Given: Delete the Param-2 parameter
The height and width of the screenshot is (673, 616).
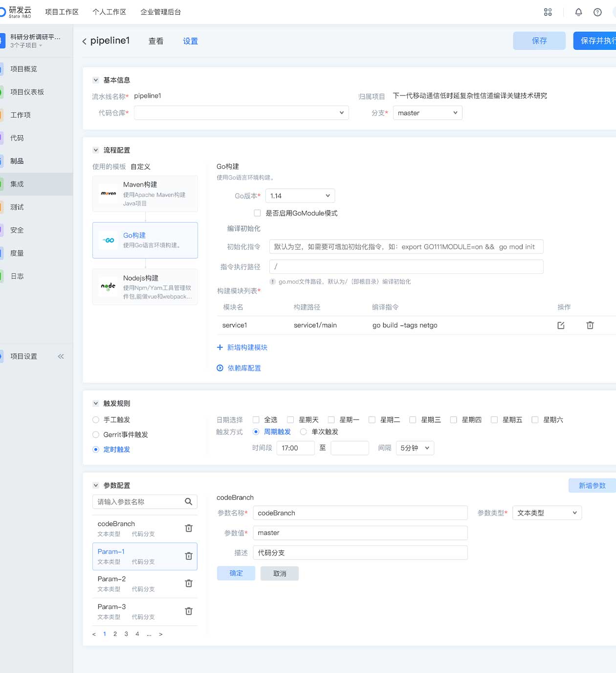Looking at the screenshot, I should click(x=189, y=583).
